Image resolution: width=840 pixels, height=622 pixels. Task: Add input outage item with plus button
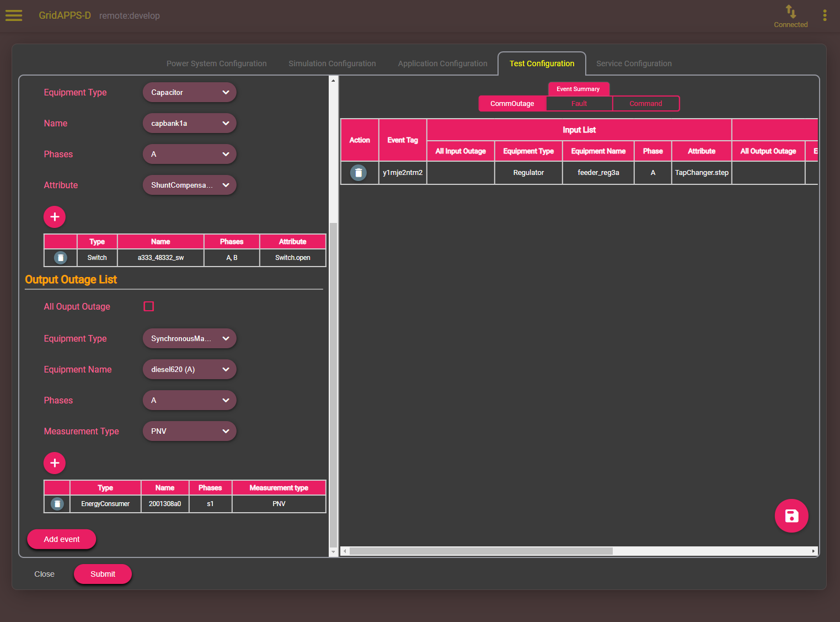(55, 217)
